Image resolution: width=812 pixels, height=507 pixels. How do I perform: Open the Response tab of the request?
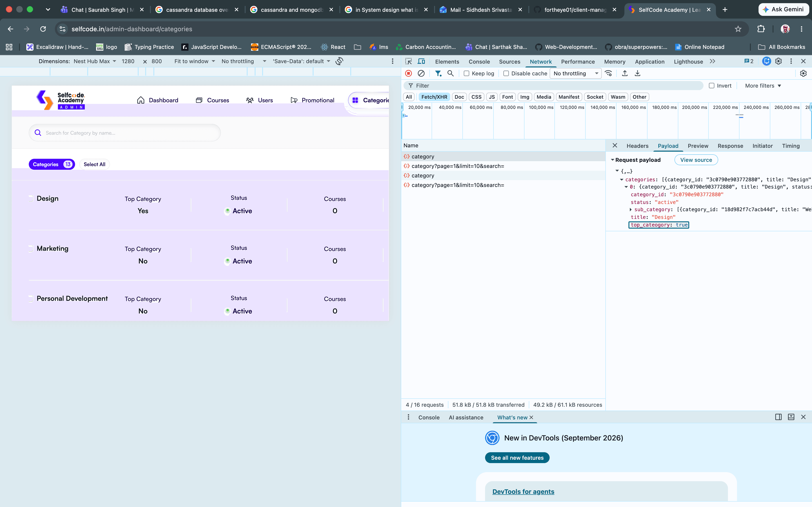(730, 146)
